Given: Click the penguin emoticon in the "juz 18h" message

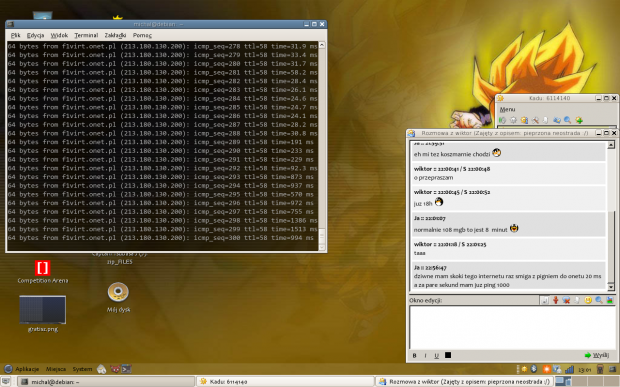Looking at the screenshot, I should coord(439,202).
